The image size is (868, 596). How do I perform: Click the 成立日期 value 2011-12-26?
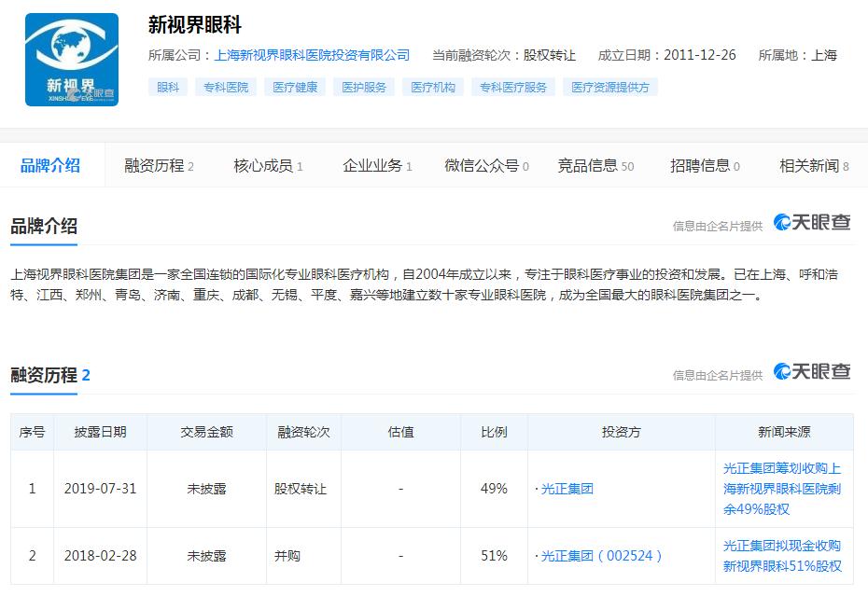700,55
